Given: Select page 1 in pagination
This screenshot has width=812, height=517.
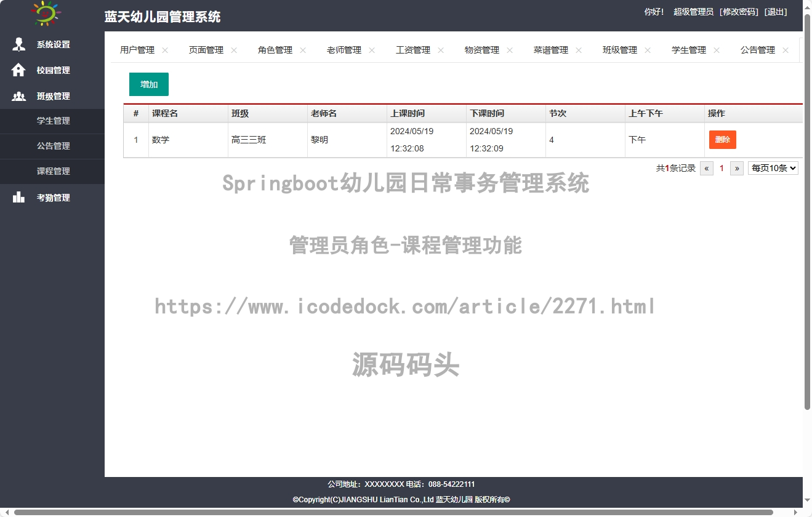Looking at the screenshot, I should [x=722, y=168].
